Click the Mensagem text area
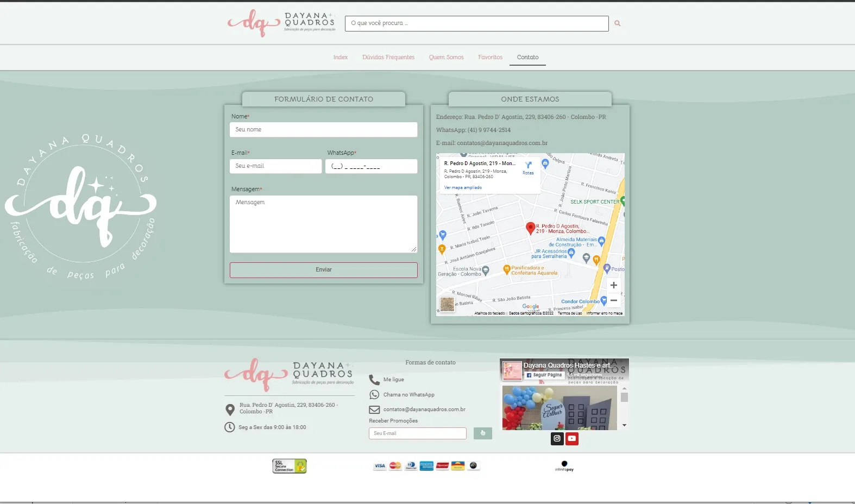 coord(323,224)
